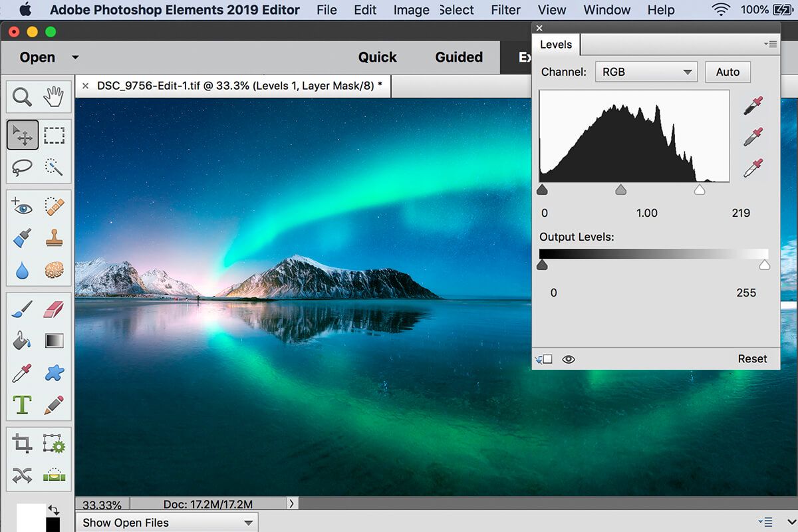This screenshot has width=798, height=532.
Task: Toggle the Levels preview eye icon
Action: (x=569, y=358)
